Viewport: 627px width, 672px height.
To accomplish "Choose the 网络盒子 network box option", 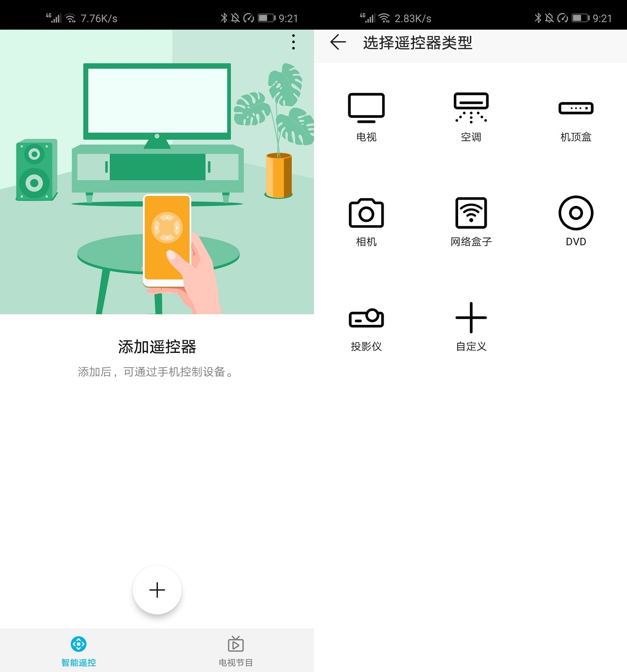I will pos(471,220).
